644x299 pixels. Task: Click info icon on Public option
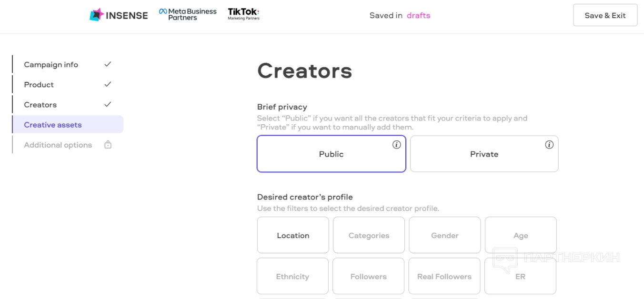point(396,145)
